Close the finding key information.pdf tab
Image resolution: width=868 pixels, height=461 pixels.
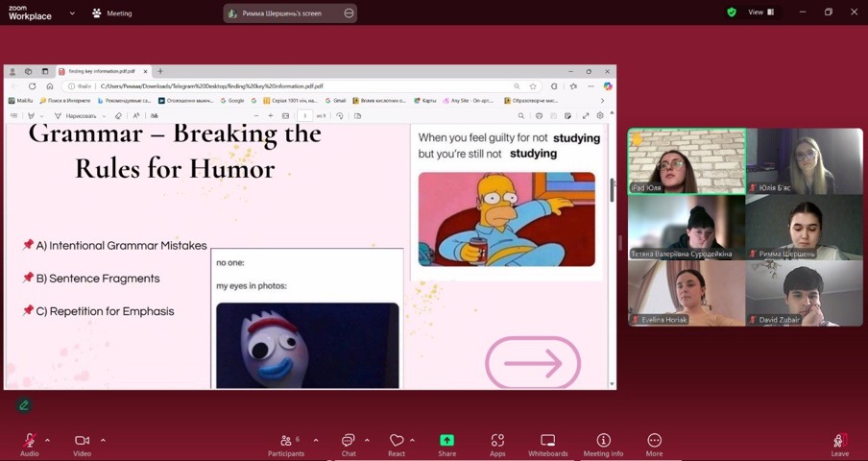click(x=146, y=71)
